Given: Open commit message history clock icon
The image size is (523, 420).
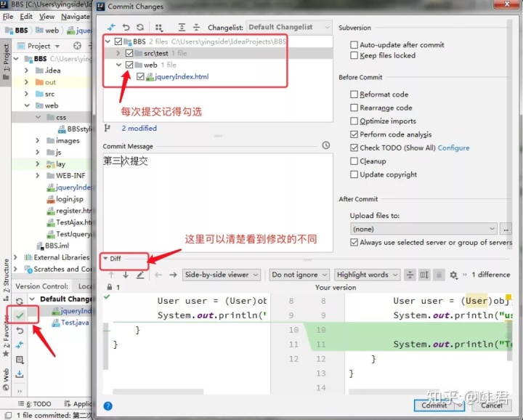Looking at the screenshot, I should coord(326,145).
